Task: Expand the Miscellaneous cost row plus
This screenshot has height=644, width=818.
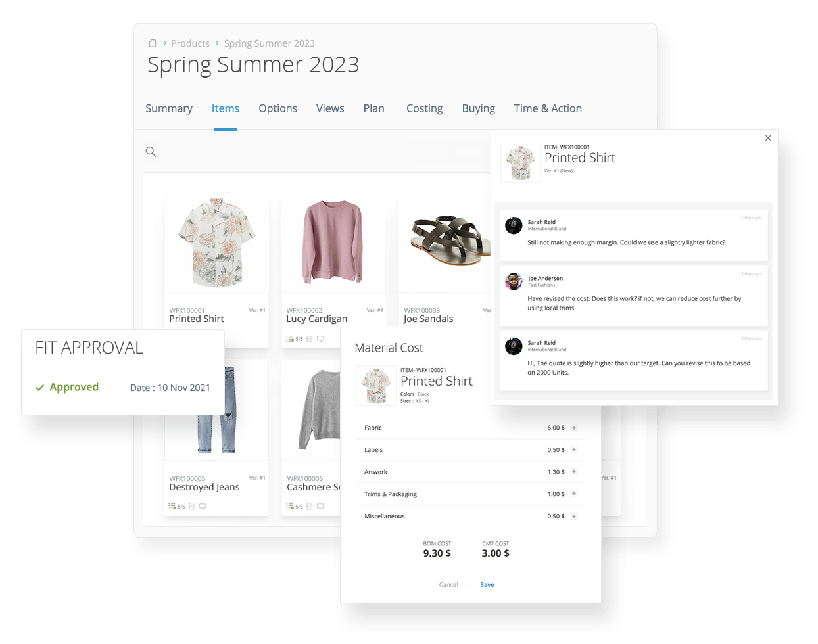Action: coord(574,516)
